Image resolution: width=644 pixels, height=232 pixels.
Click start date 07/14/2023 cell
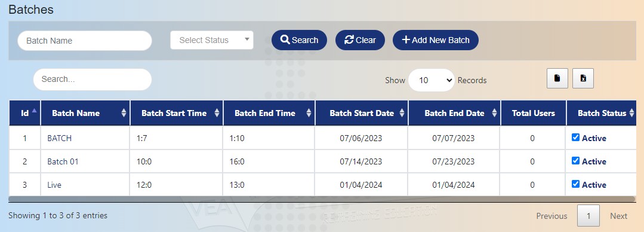click(x=361, y=161)
